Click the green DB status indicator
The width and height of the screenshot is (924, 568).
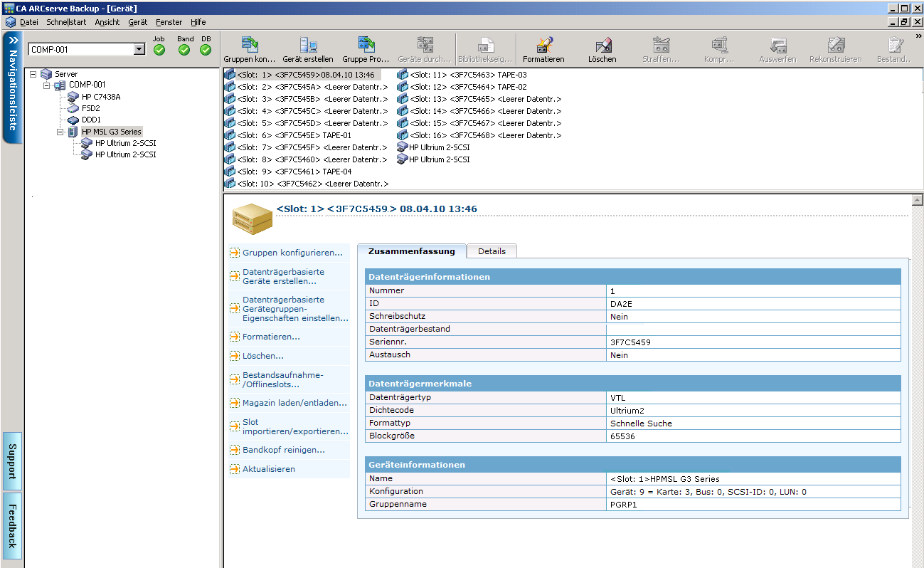[206, 50]
